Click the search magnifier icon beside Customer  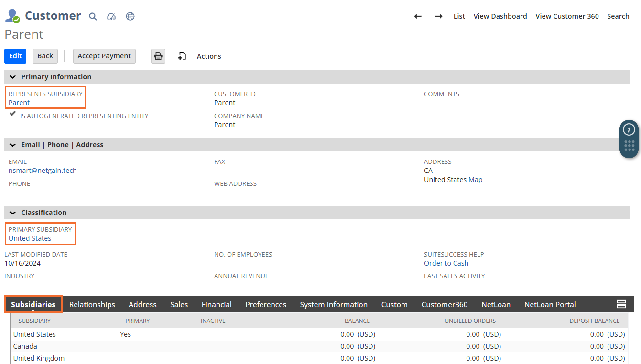tap(93, 17)
